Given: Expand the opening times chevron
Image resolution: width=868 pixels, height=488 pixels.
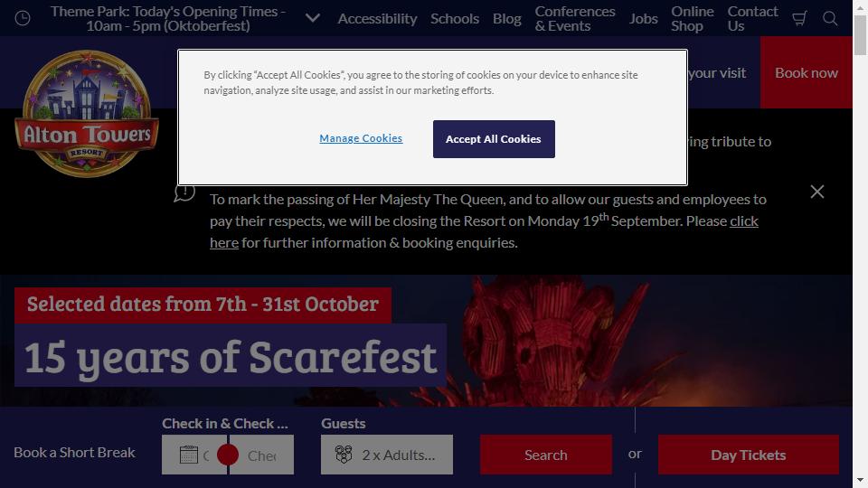Looking at the screenshot, I should 313,18.
